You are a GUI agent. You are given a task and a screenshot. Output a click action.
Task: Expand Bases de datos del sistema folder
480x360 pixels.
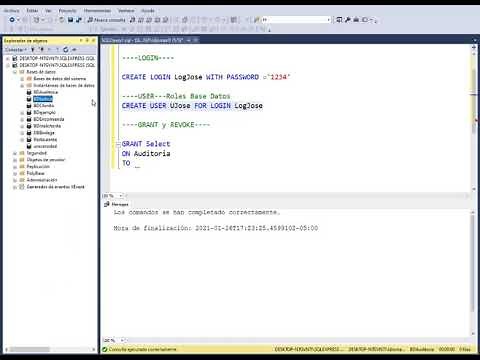pos(22,79)
